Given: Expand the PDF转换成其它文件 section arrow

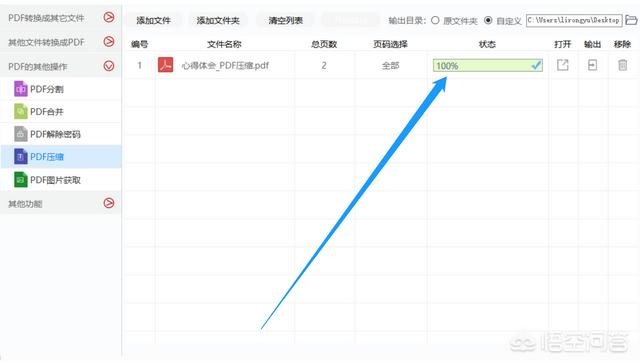Looking at the screenshot, I should click(109, 17).
